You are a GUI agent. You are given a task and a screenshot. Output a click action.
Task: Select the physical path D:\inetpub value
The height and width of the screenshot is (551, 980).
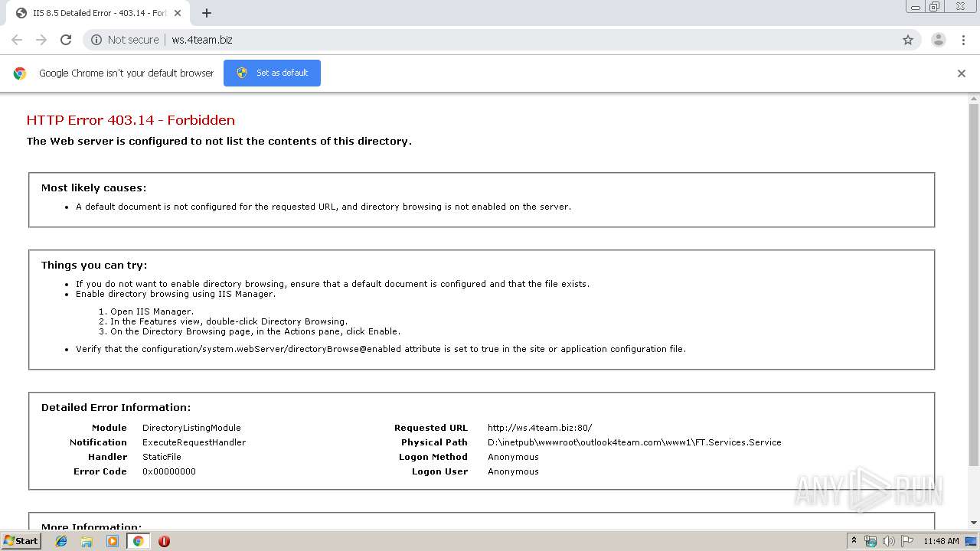(634, 442)
